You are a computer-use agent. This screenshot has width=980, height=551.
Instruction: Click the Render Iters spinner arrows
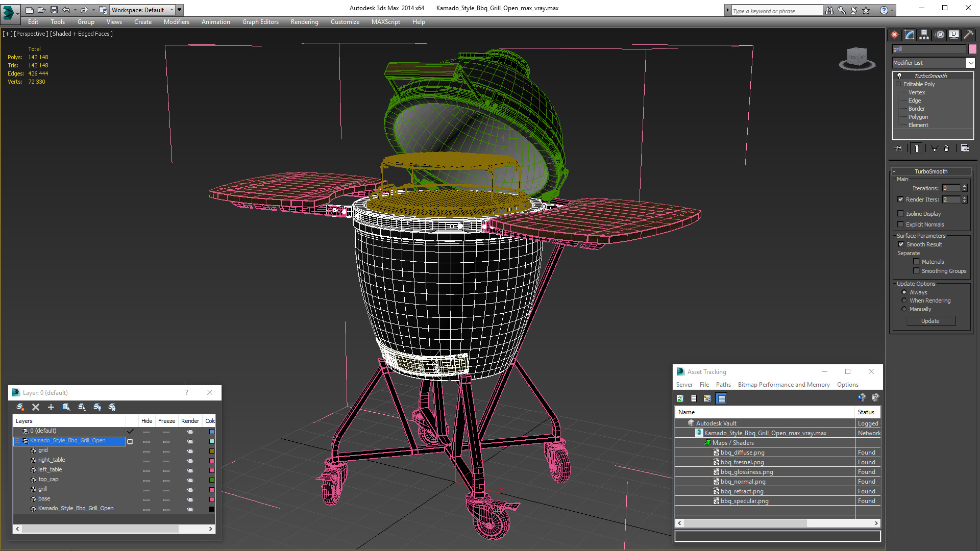point(965,199)
